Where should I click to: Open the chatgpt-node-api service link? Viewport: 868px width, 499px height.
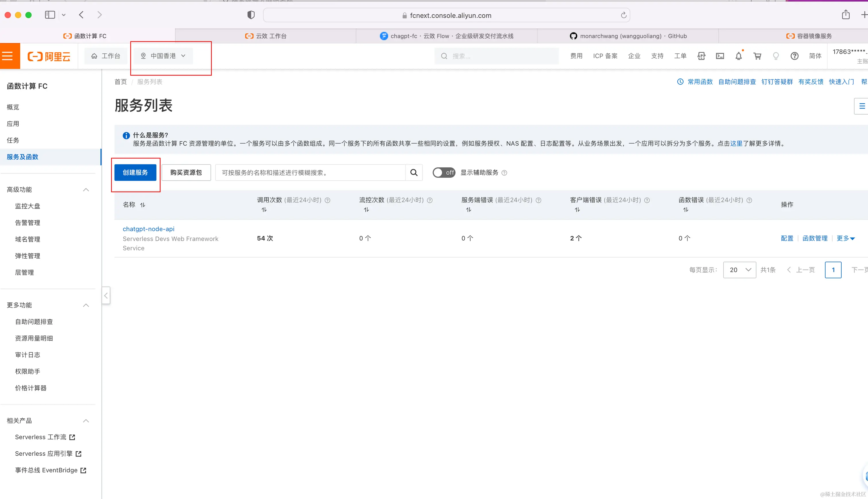[148, 229]
